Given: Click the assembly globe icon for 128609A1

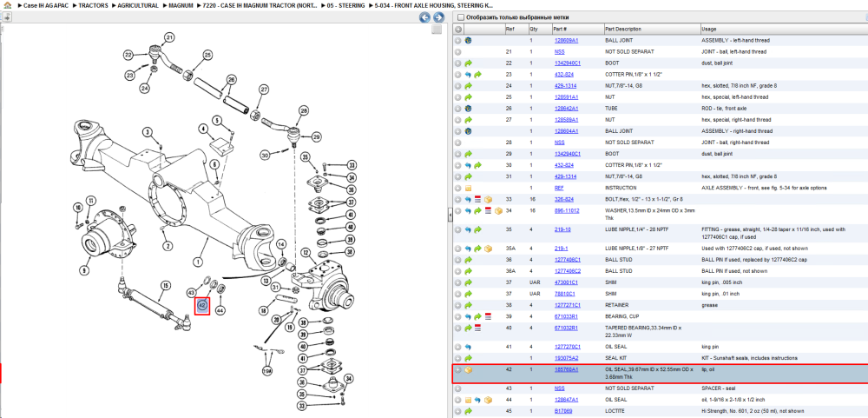Looking at the screenshot, I should [x=468, y=41].
